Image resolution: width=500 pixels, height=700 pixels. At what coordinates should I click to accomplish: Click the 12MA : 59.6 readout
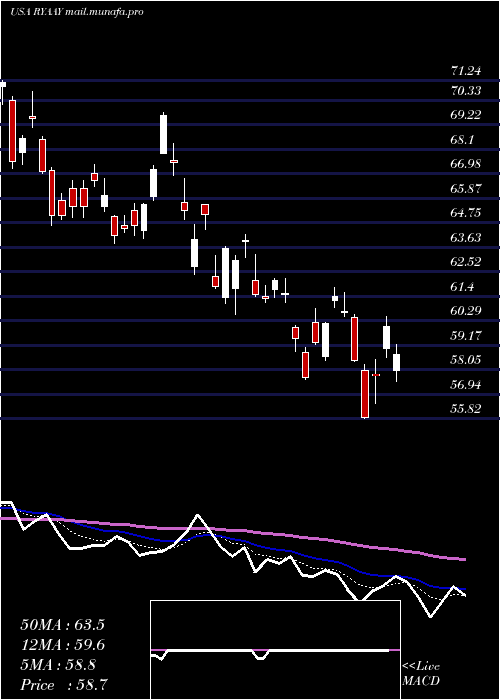(x=62, y=644)
